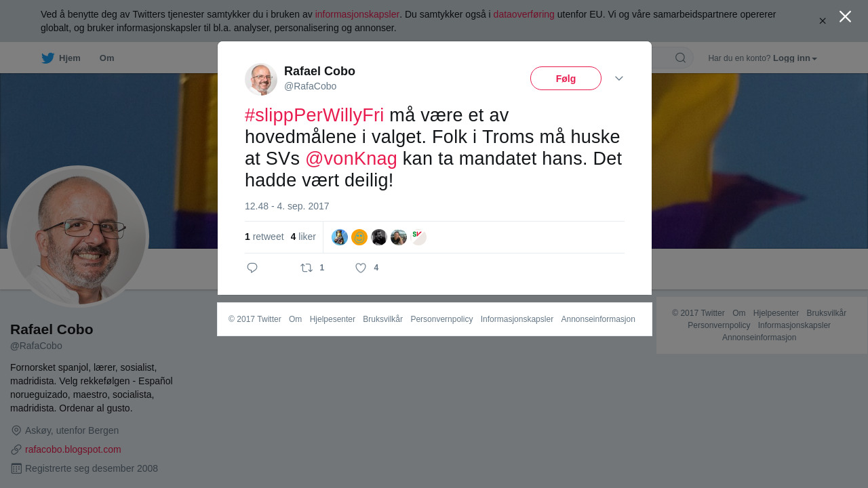Click the large profile picture

[x=78, y=237]
